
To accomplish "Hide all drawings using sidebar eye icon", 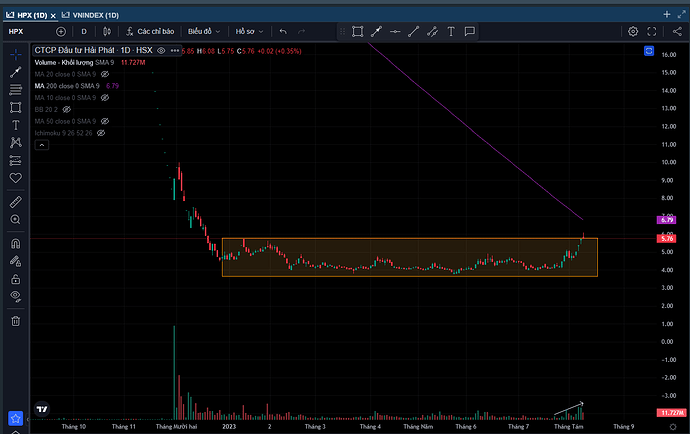I will pyautogui.click(x=16, y=297).
